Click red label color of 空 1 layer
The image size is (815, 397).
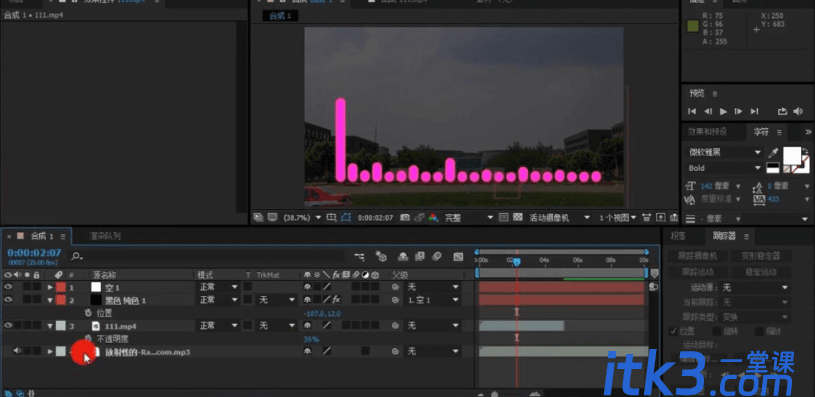click(61, 287)
